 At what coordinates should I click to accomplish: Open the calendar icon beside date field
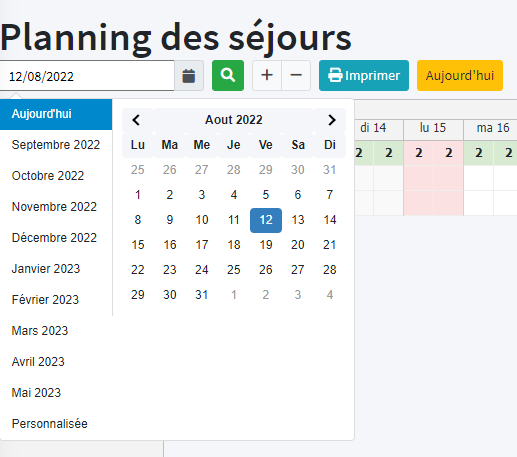(189, 76)
